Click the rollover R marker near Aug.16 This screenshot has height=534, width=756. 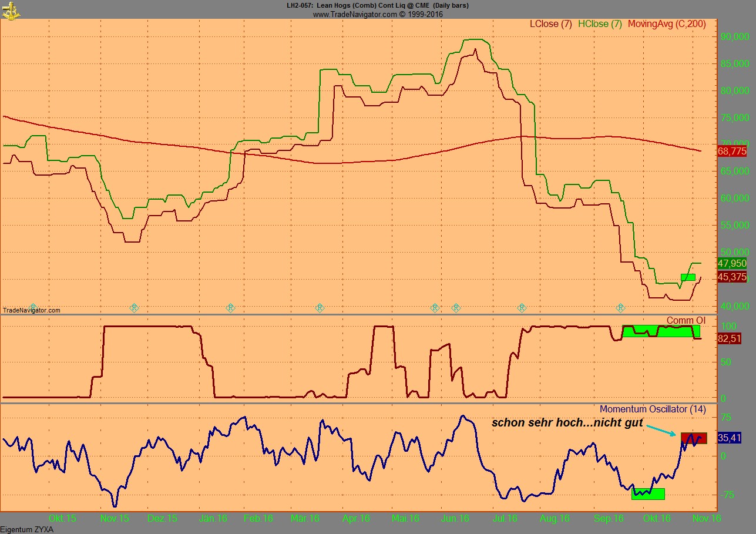[521, 307]
